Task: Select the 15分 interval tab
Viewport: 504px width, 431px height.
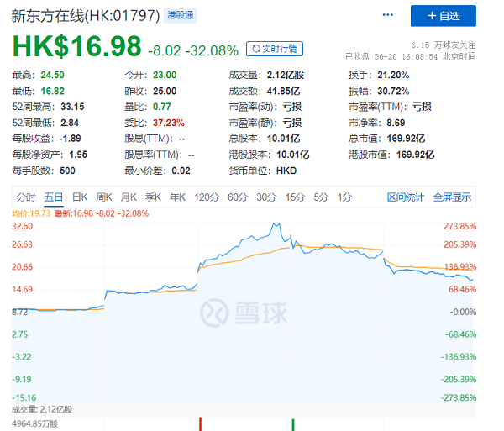Action: [295, 197]
